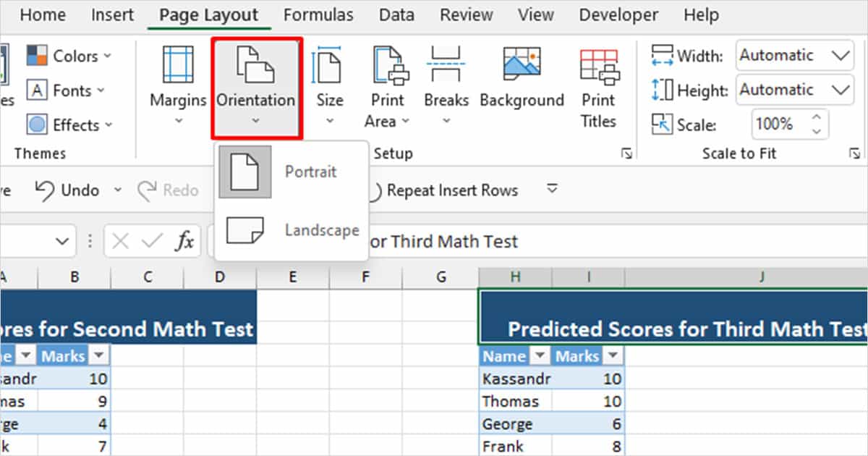
Task: Open the Insert Function (fx) editor
Action: 187,241
